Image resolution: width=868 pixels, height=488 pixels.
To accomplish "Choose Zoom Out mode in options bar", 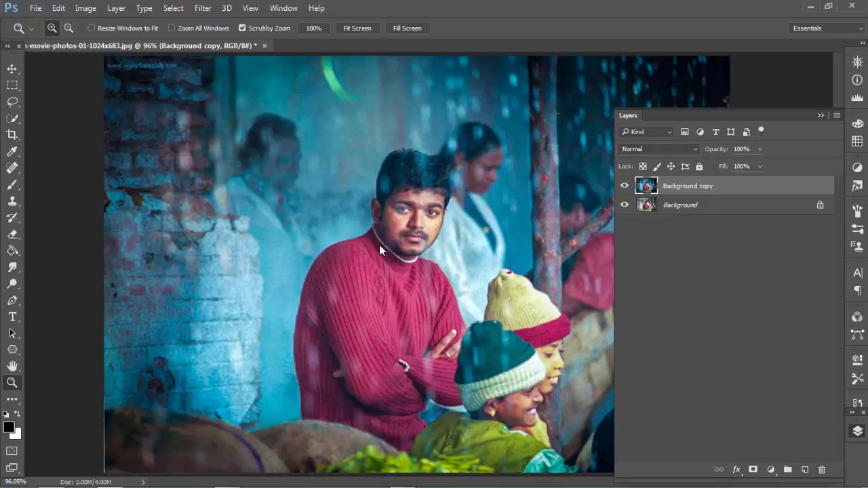I will (68, 28).
